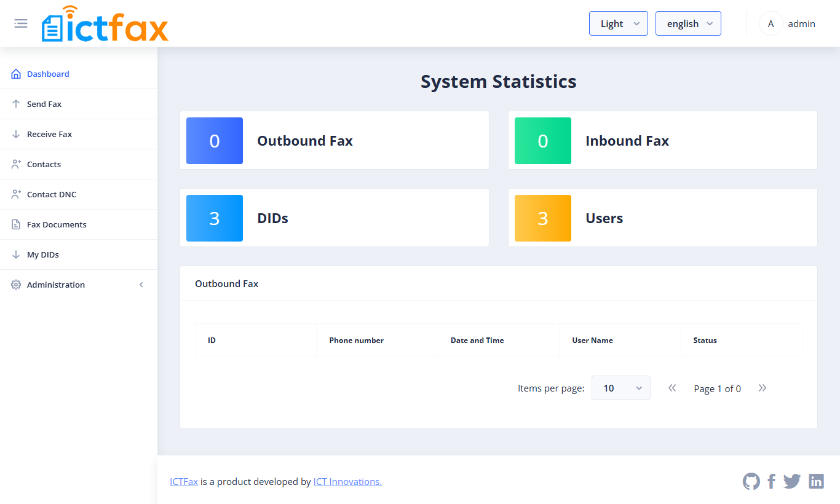Image resolution: width=840 pixels, height=504 pixels.
Task: Open the Fax Documents menu item
Action: pos(79,224)
